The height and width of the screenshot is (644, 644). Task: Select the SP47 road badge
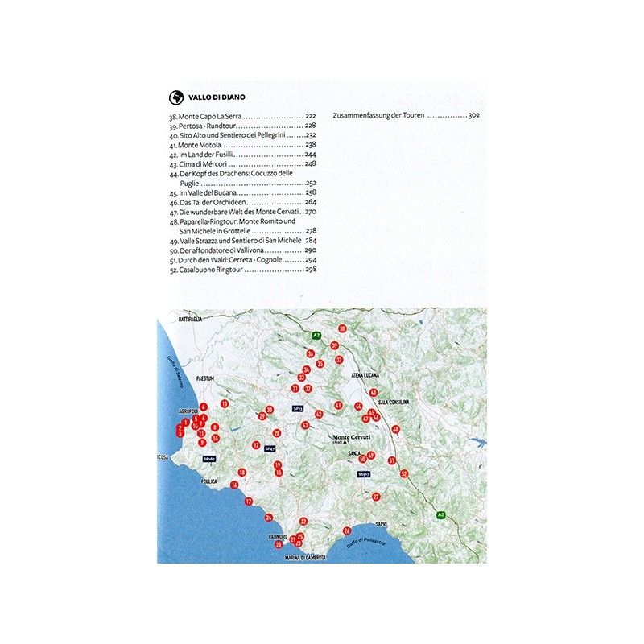click(x=270, y=448)
